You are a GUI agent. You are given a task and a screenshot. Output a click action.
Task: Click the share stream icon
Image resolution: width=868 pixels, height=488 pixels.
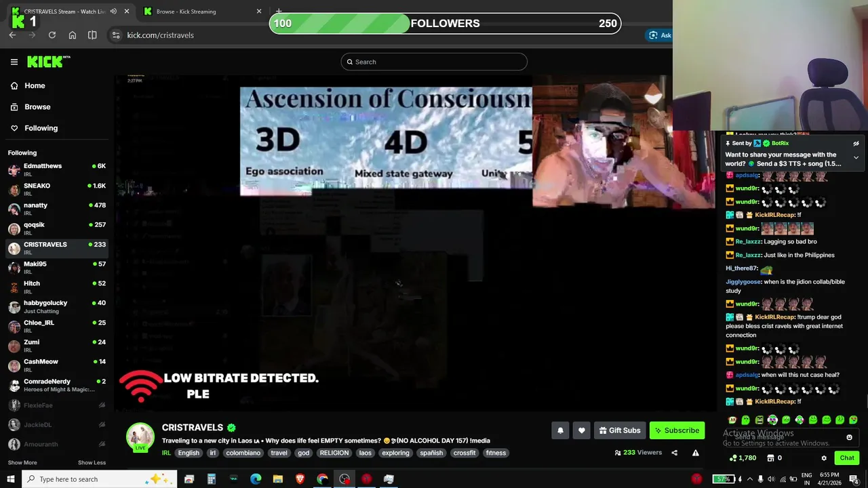(x=675, y=453)
